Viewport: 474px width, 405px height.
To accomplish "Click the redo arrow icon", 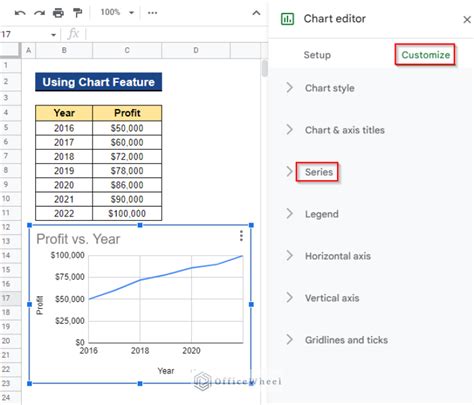I will [39, 13].
